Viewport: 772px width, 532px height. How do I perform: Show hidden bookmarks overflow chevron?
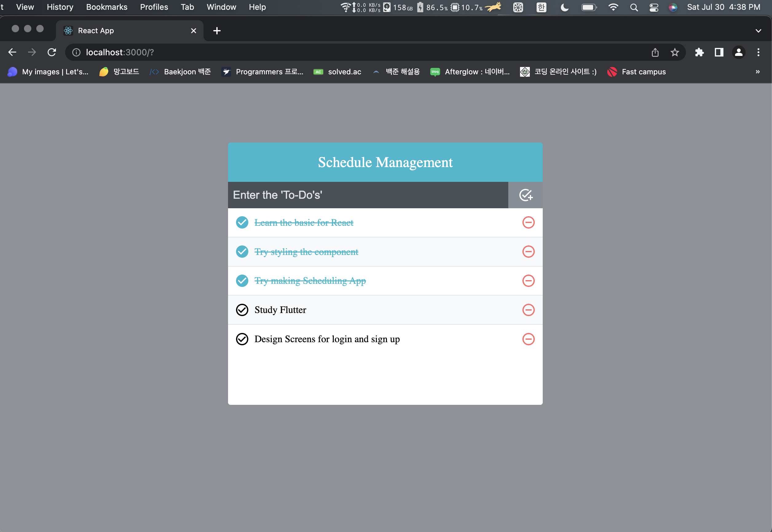[x=758, y=72]
